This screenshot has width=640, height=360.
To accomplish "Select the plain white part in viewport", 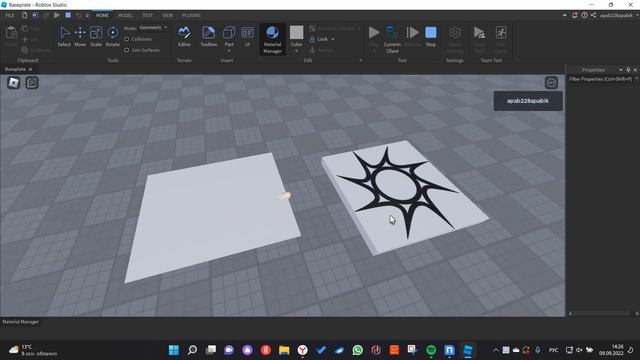I will [x=212, y=218].
